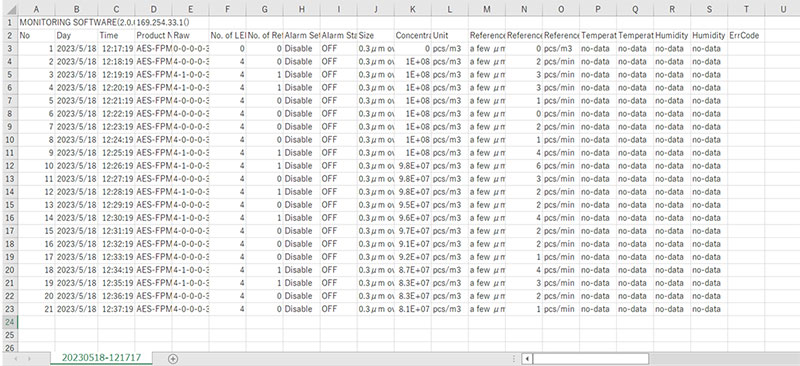Add a new sheet with plus icon
The height and width of the screenshot is (366, 800).
pos(173,359)
